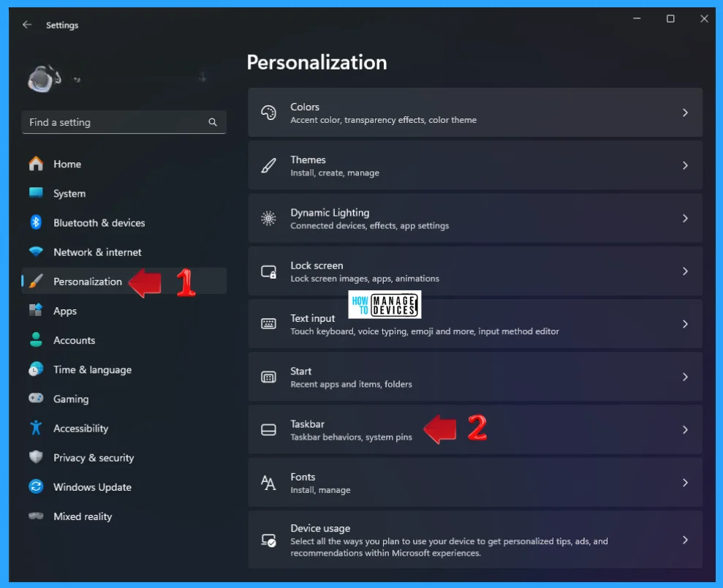Open the Themes settings title
The width and height of the screenshot is (723, 588).
[x=308, y=159]
